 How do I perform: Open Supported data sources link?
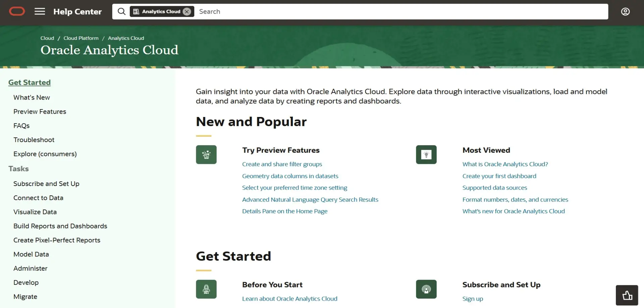coord(495,188)
